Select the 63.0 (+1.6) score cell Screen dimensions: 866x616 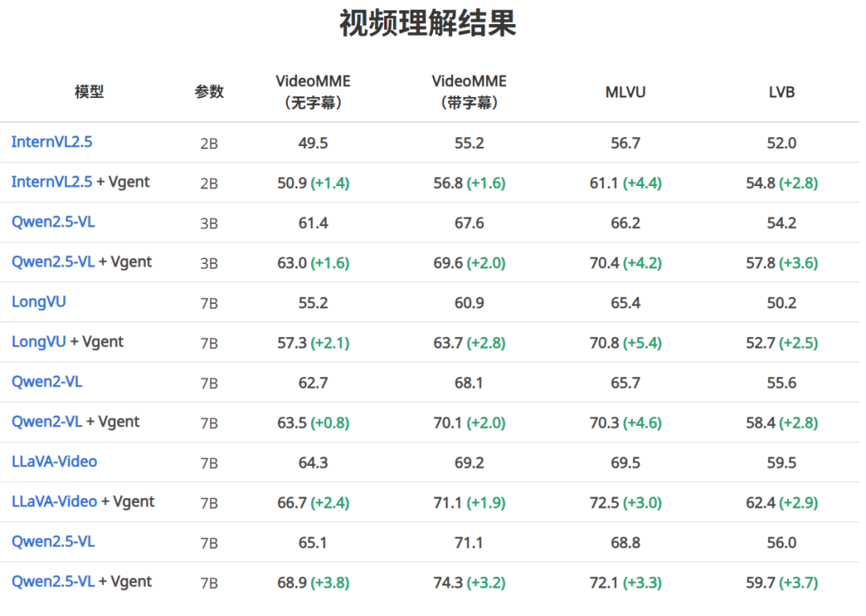pos(314,263)
